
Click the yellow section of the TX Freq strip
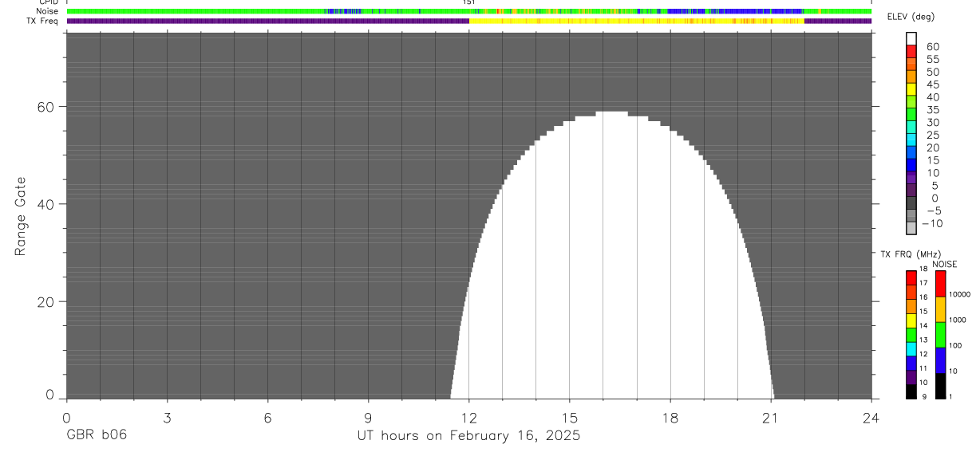point(636,21)
